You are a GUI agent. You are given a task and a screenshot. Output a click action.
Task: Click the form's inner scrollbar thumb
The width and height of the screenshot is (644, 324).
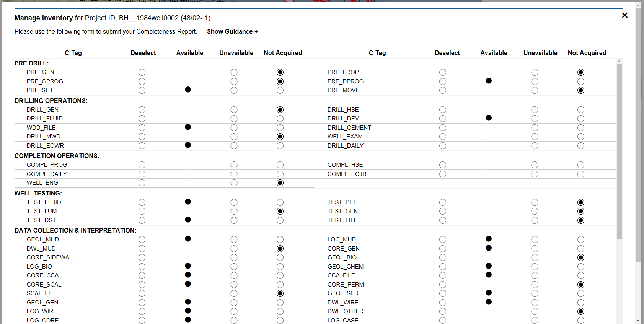coord(619,152)
